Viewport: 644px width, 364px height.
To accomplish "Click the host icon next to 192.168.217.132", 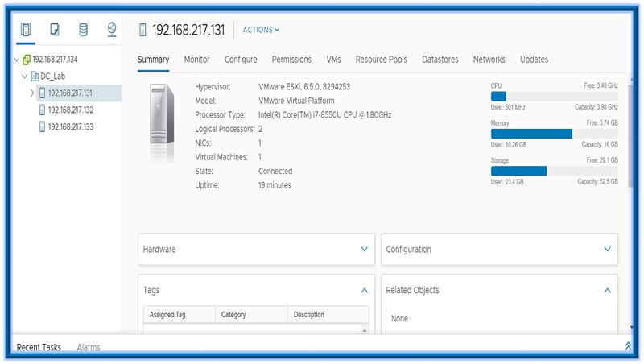I will pos(42,110).
